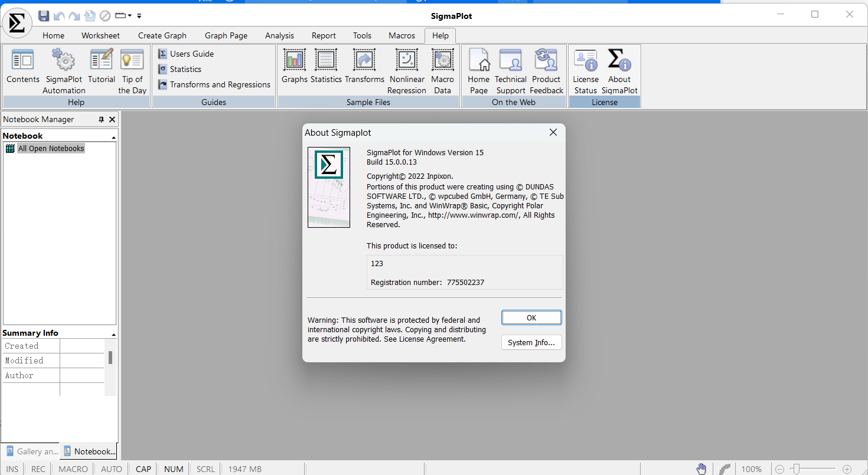The image size is (868, 475).
Task: Open the Statistics guide
Action: [x=180, y=69]
